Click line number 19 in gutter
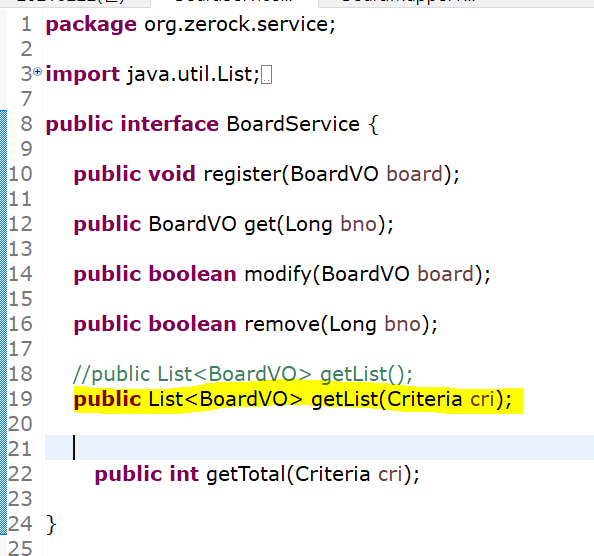Screen dimensions: 594x556 [20, 399]
